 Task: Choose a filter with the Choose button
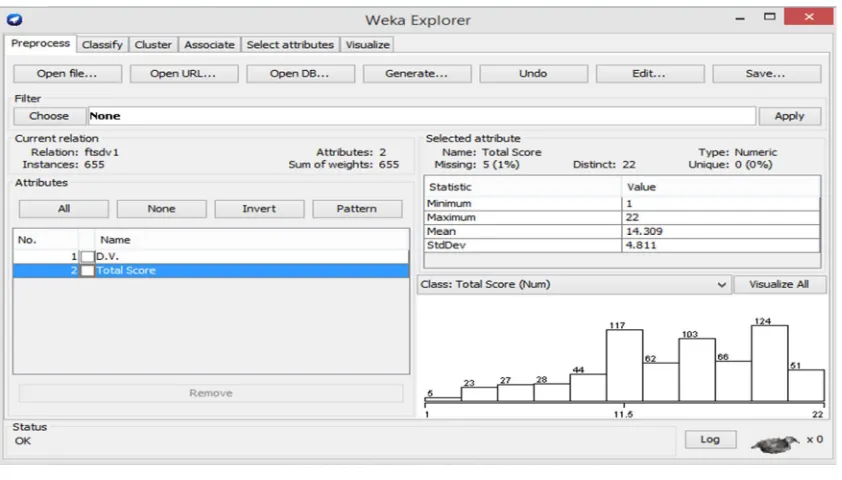[49, 116]
